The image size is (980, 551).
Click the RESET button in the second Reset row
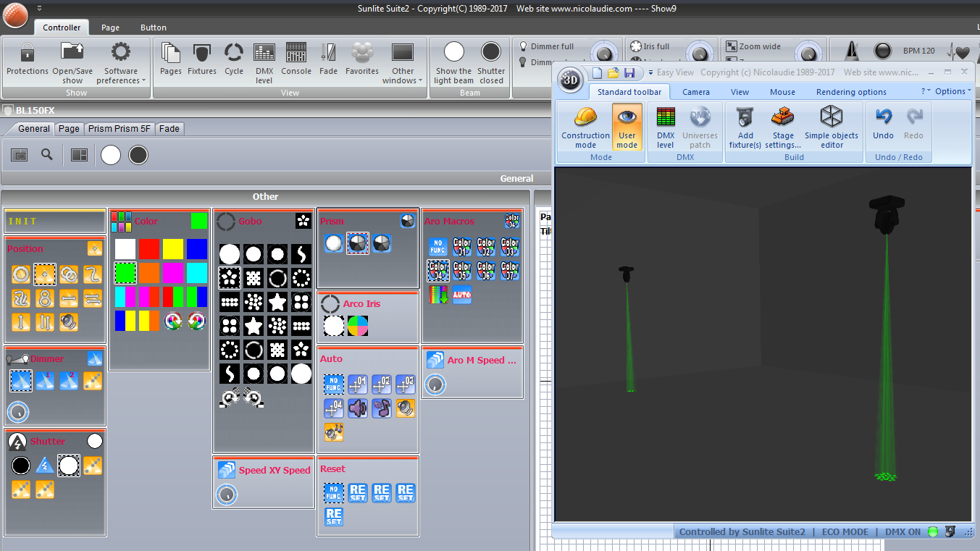pyautogui.click(x=334, y=517)
